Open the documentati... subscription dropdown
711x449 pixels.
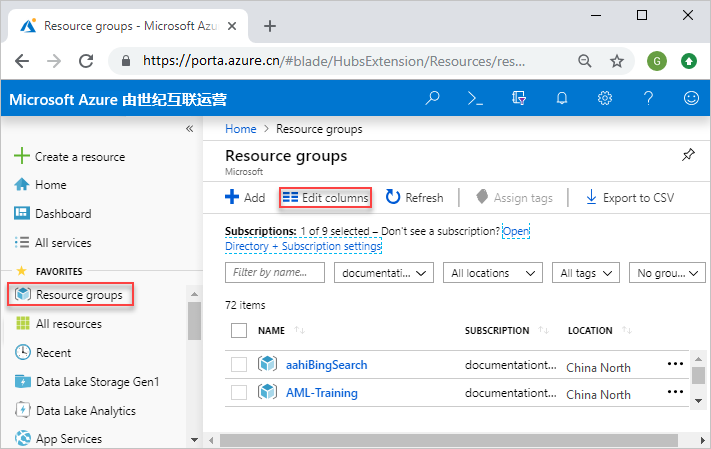[384, 273]
